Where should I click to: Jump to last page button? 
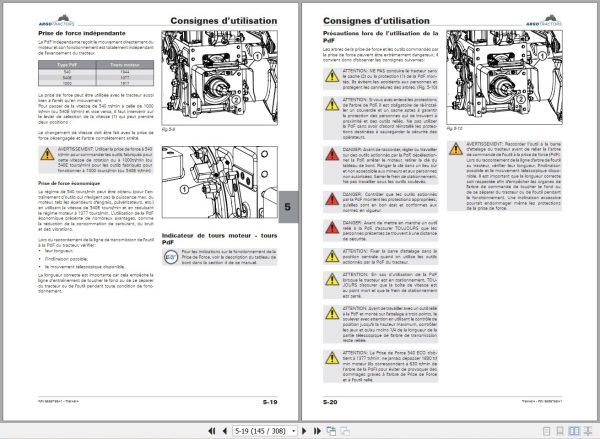tap(317, 431)
